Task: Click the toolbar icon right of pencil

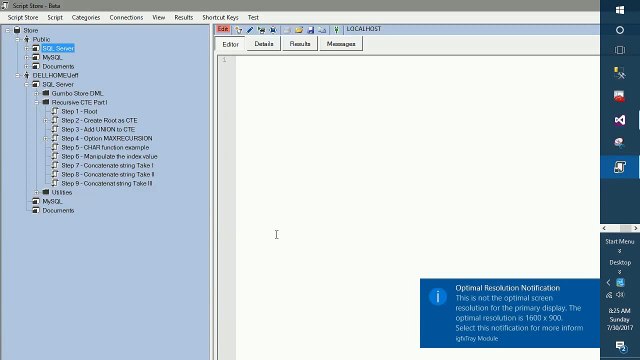Action: [261, 30]
